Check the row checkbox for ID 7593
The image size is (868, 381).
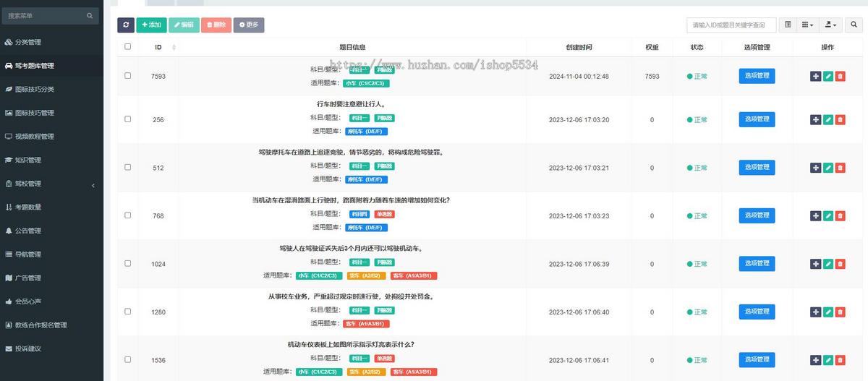(128, 75)
